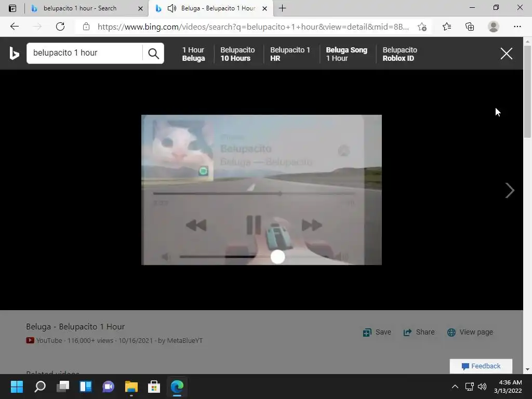Go to next video with right chevron
This screenshot has width=532, height=399.
(509, 190)
